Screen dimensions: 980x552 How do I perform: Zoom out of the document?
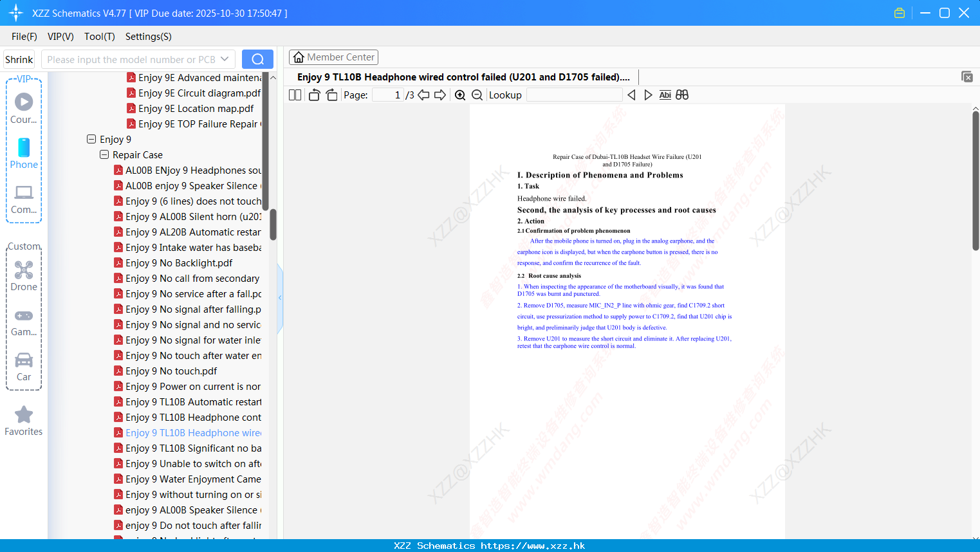477,95
